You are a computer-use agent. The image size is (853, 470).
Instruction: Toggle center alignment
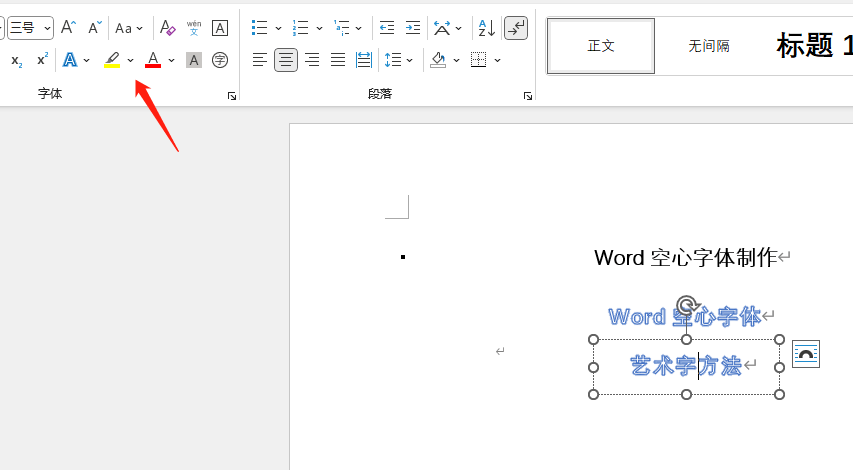(286, 60)
